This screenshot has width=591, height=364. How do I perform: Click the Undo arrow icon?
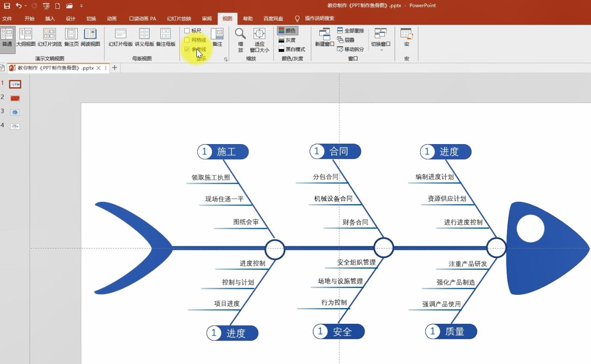pyautogui.click(x=18, y=6)
